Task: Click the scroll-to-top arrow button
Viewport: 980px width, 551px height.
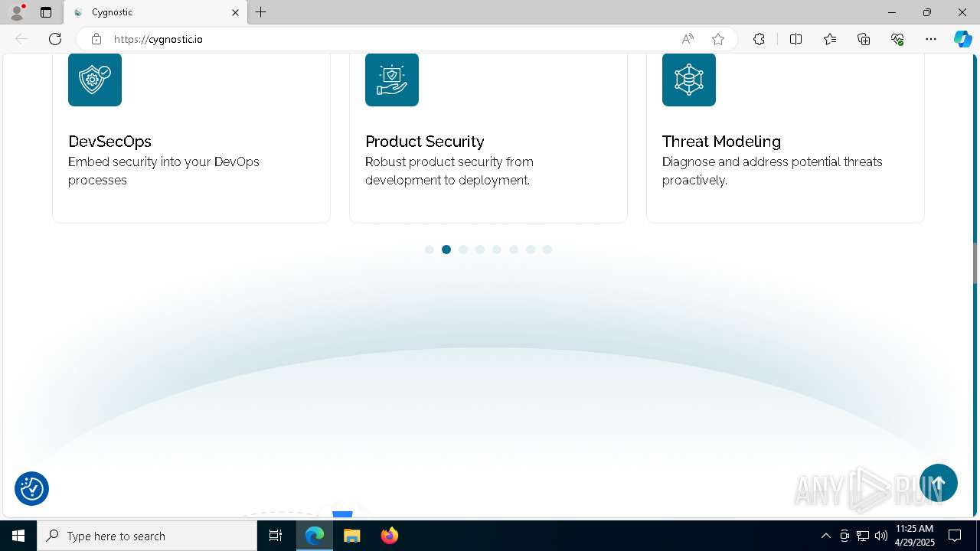Action: [x=939, y=483]
